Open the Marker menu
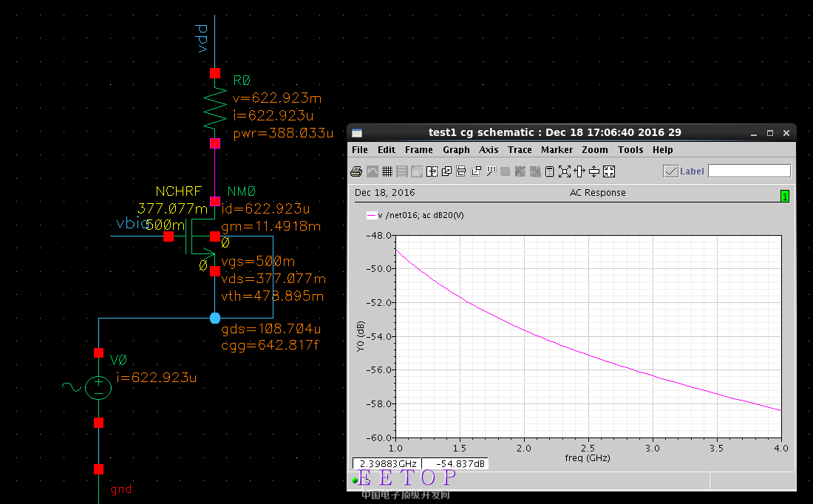The image size is (813, 504). click(557, 150)
